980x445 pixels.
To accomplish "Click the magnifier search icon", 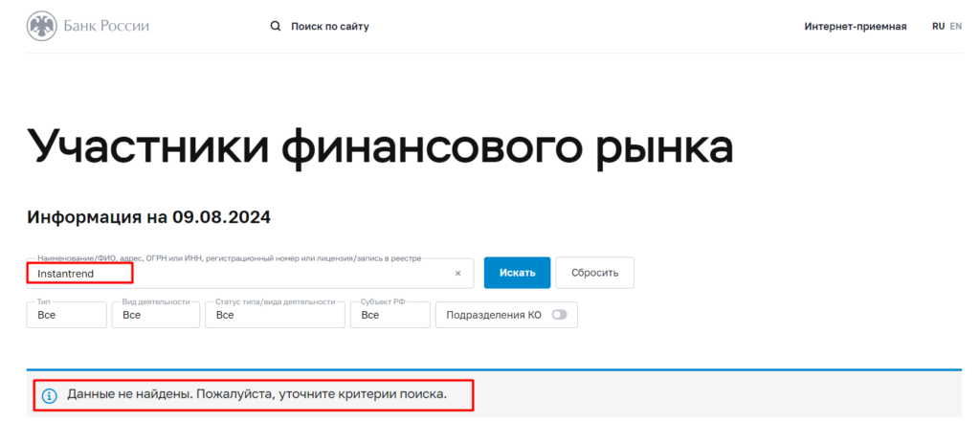I will [x=275, y=26].
